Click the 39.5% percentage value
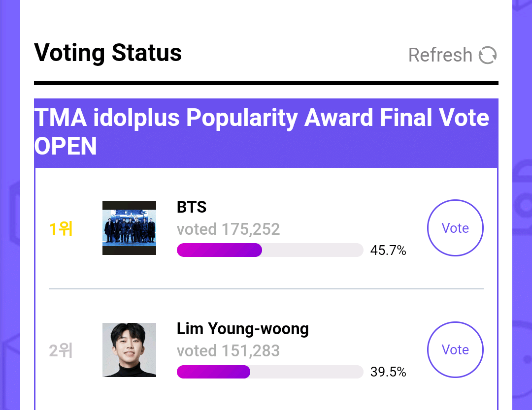The width and height of the screenshot is (532, 410). [x=388, y=372]
